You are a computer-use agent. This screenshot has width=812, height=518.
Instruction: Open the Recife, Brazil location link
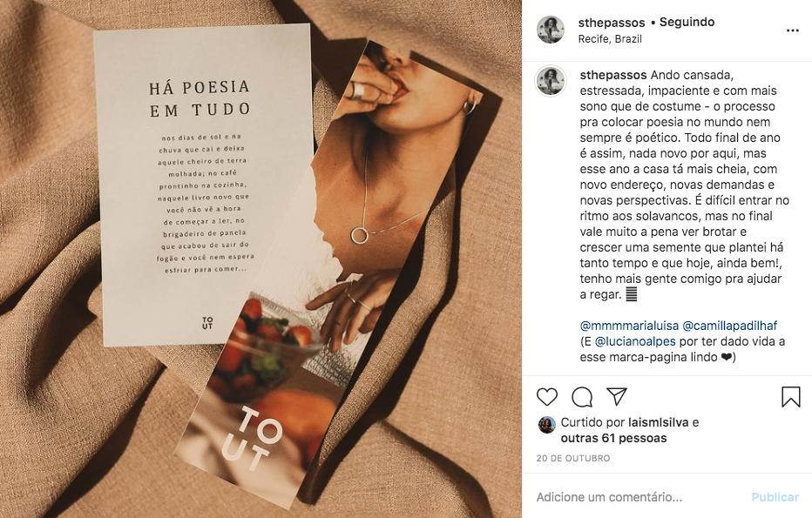[610, 39]
